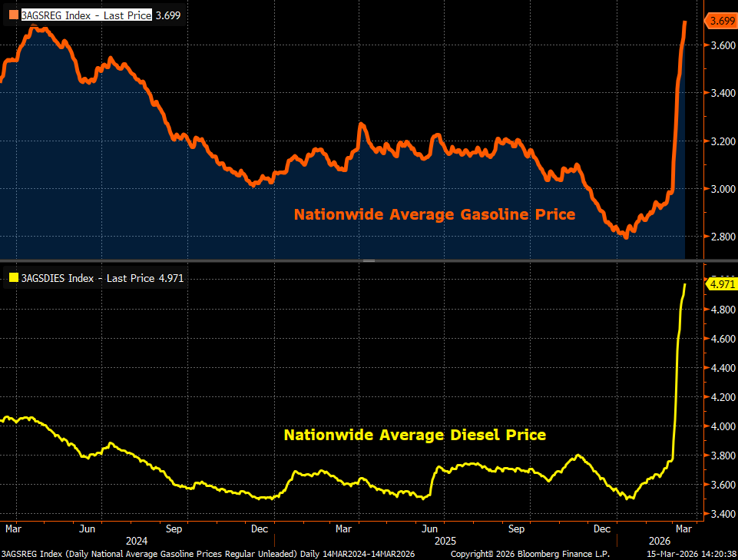Click the 15-Mar-2026 timestamp in footer
The image size is (738, 560).
click(689, 553)
